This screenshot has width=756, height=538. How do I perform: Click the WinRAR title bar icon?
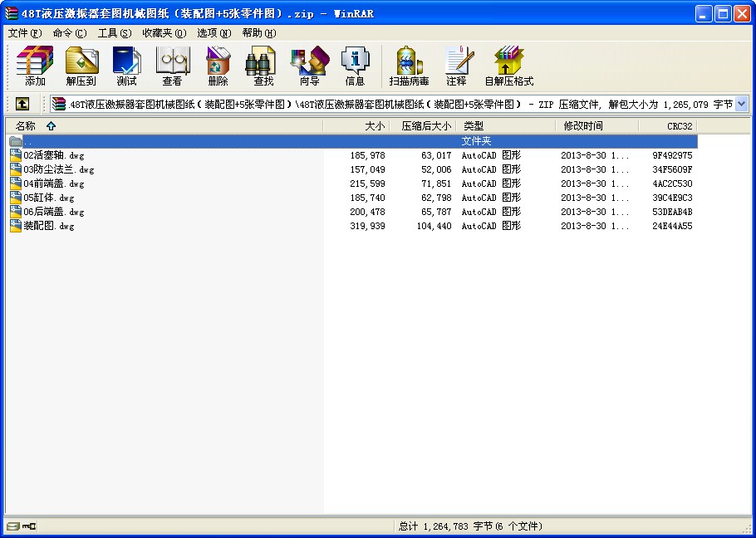tap(12, 13)
